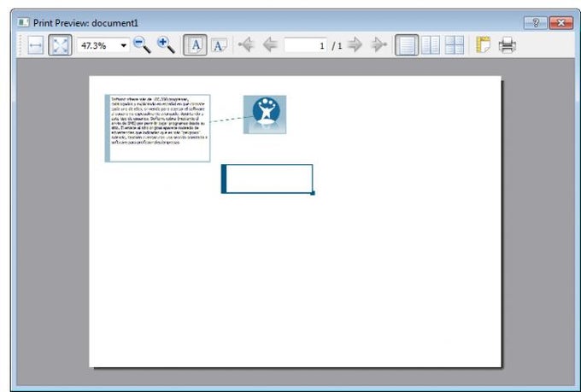The width and height of the screenshot is (581, 392).
Task: Open the help question mark button
Action: (x=536, y=23)
